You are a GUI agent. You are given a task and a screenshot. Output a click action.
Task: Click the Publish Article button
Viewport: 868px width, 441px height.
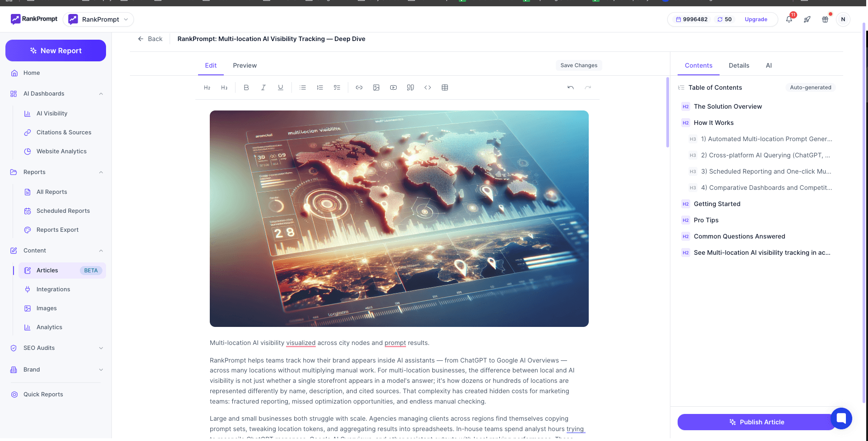(x=757, y=422)
